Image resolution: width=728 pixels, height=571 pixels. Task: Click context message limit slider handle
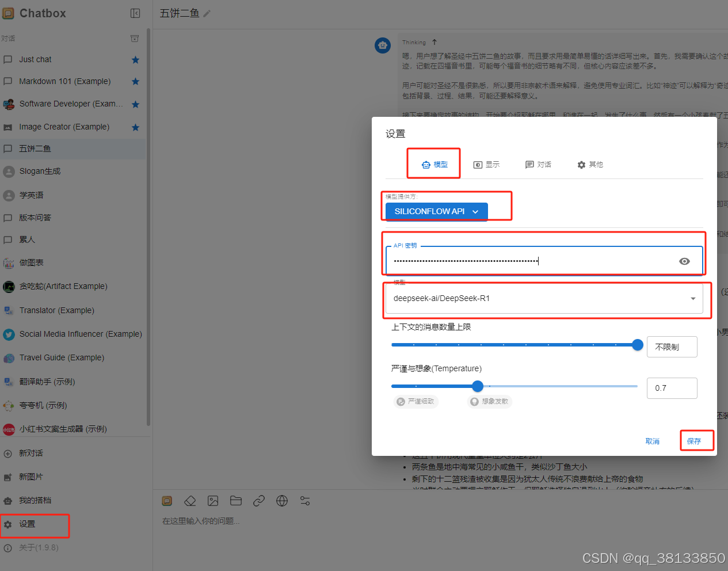click(638, 345)
